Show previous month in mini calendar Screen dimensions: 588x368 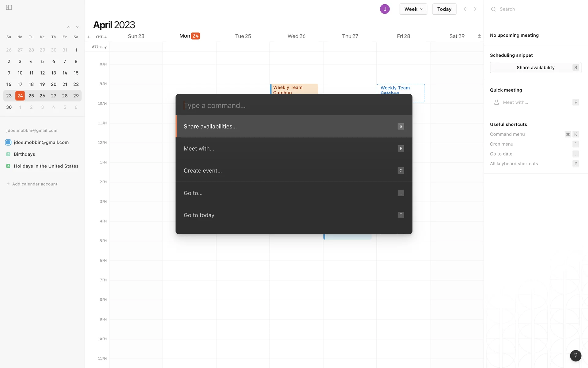(x=69, y=27)
